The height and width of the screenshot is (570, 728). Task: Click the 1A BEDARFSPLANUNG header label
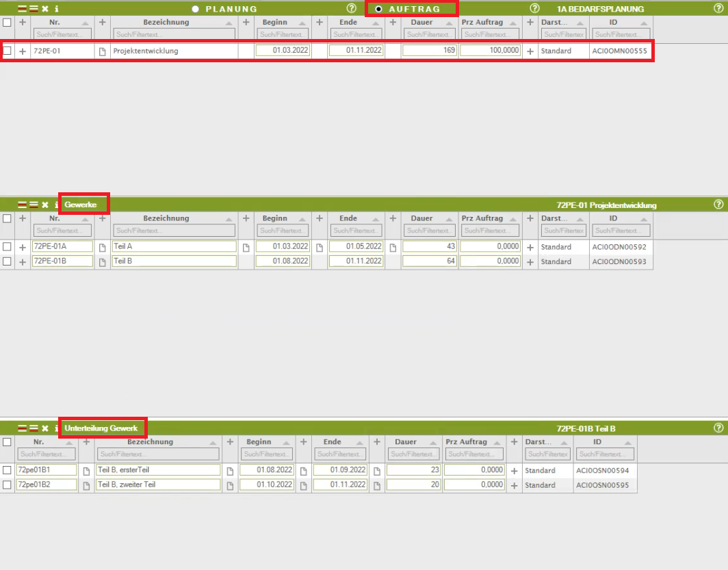(x=600, y=9)
